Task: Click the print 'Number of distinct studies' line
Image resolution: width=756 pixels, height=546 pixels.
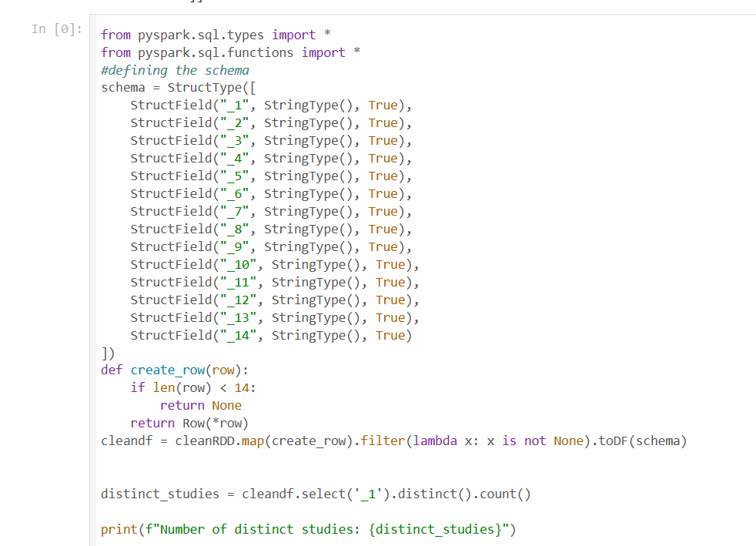Action: pyautogui.click(x=309, y=530)
